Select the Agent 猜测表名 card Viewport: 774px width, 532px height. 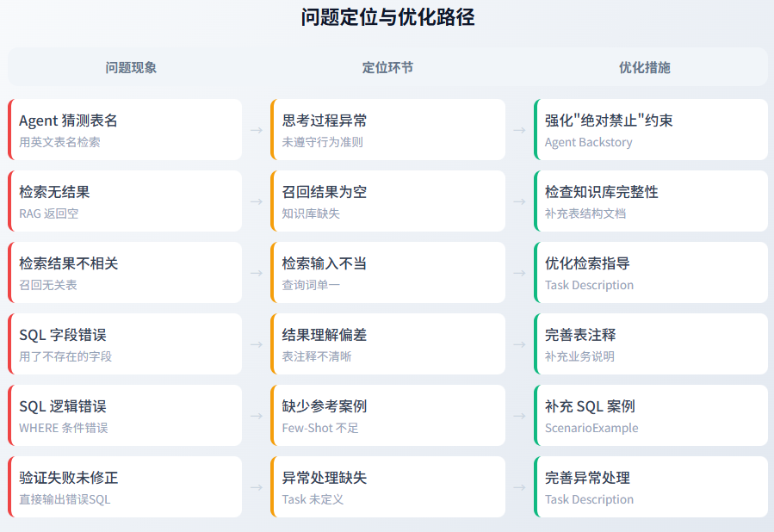click(125, 129)
